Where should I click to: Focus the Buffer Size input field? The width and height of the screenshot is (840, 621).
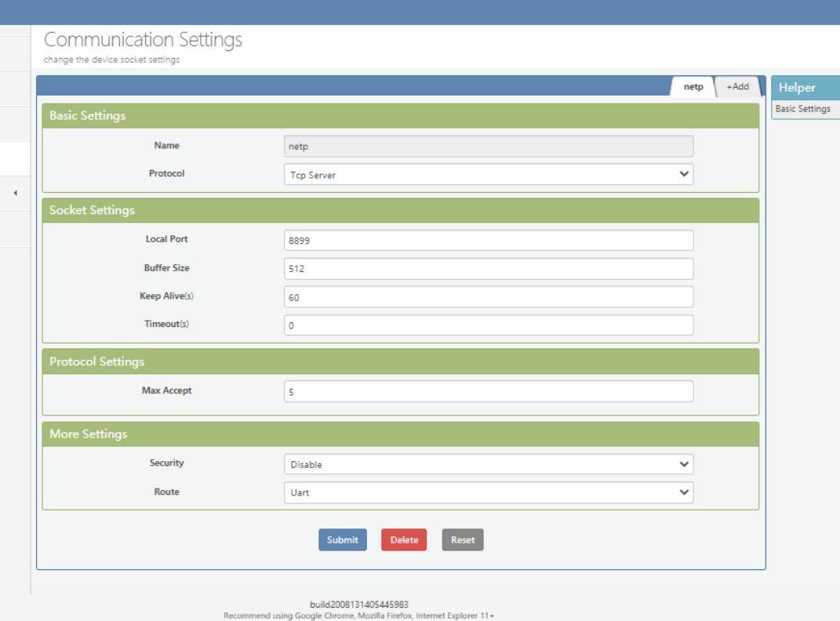(488, 269)
